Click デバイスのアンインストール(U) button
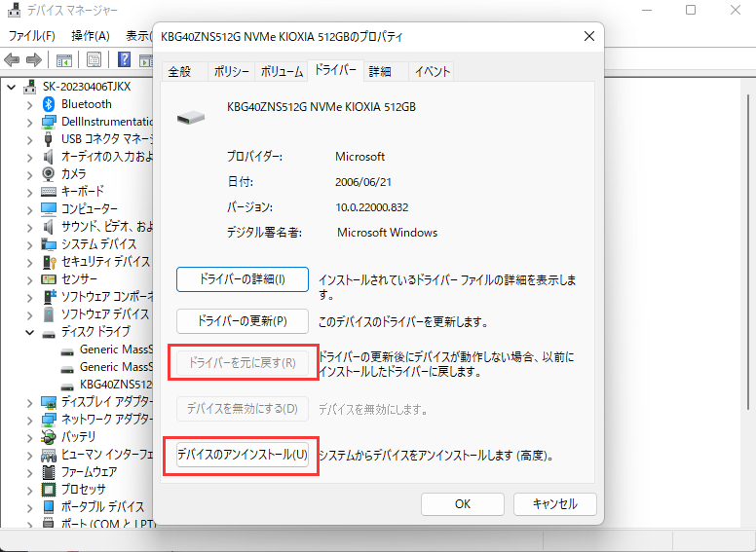756x552 pixels. tap(242, 455)
